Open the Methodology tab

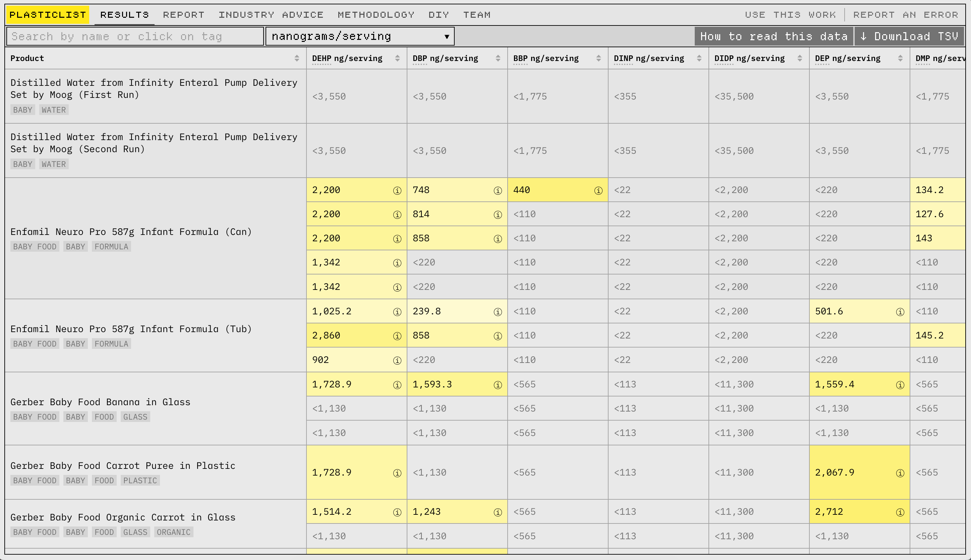(x=376, y=15)
